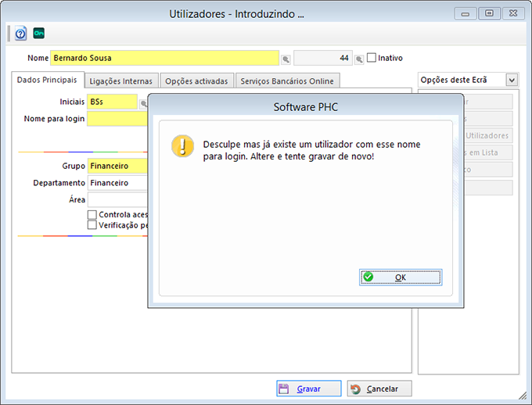532x405 pixels.
Task: Focus the Nome para login field
Action: 117,119
